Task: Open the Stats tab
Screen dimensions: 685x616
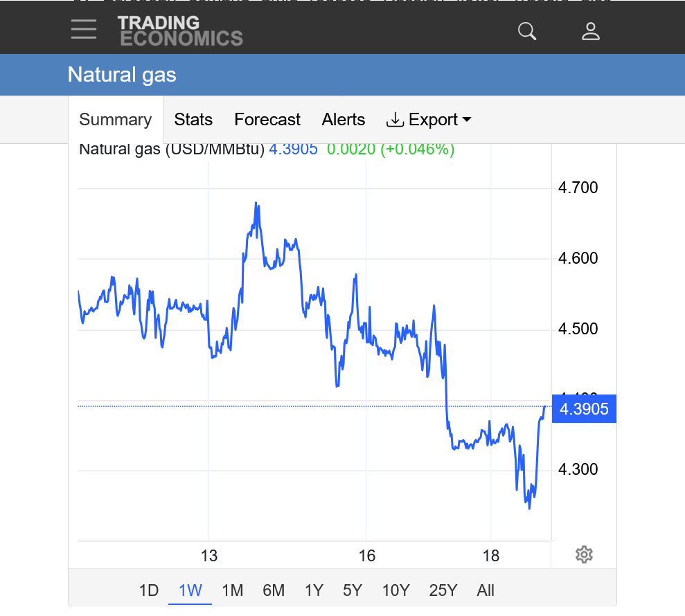Action: click(193, 120)
